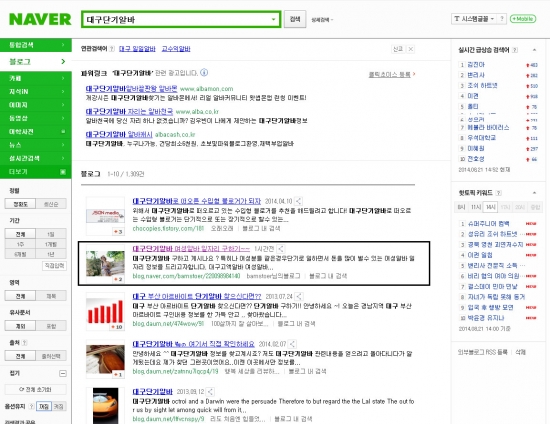Click the 신고 report button
The width and height of the screenshot is (550, 424).
398,49
